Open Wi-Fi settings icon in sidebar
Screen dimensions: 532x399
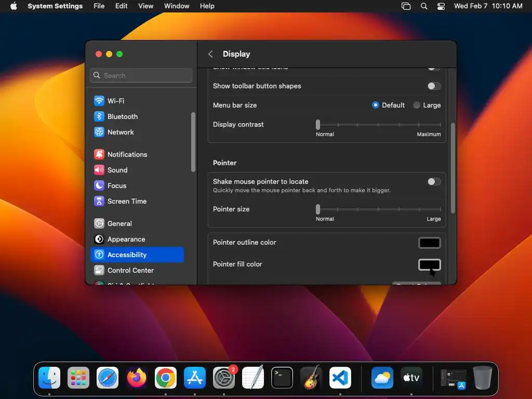click(x=99, y=101)
